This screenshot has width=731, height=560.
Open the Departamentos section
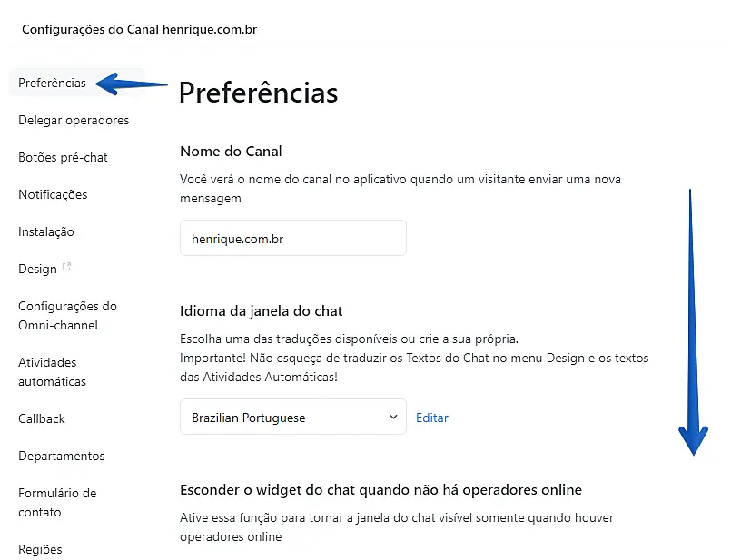pyautogui.click(x=62, y=456)
